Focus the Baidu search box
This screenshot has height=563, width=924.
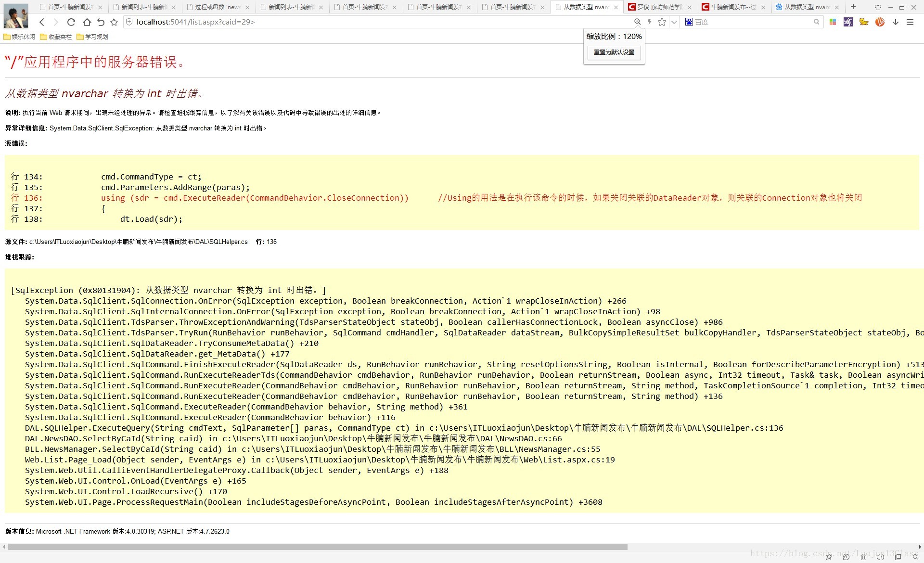[x=752, y=22]
